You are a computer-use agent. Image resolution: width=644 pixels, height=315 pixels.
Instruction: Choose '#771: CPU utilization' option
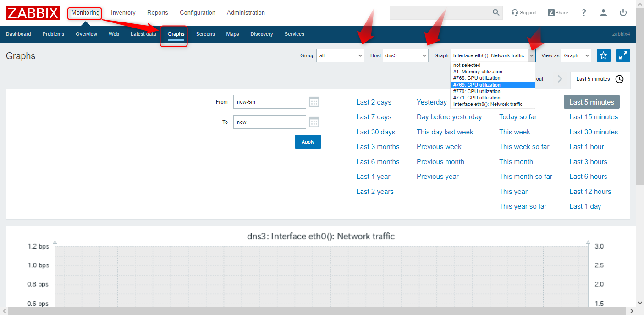coord(493,98)
